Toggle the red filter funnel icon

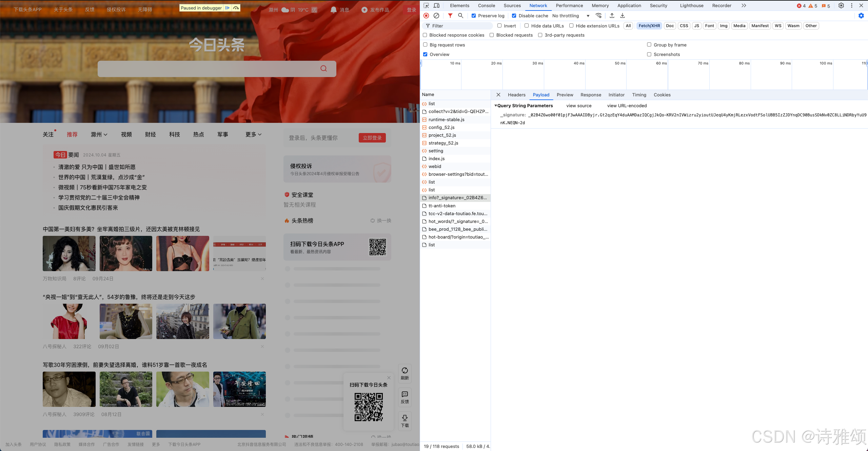tap(450, 16)
